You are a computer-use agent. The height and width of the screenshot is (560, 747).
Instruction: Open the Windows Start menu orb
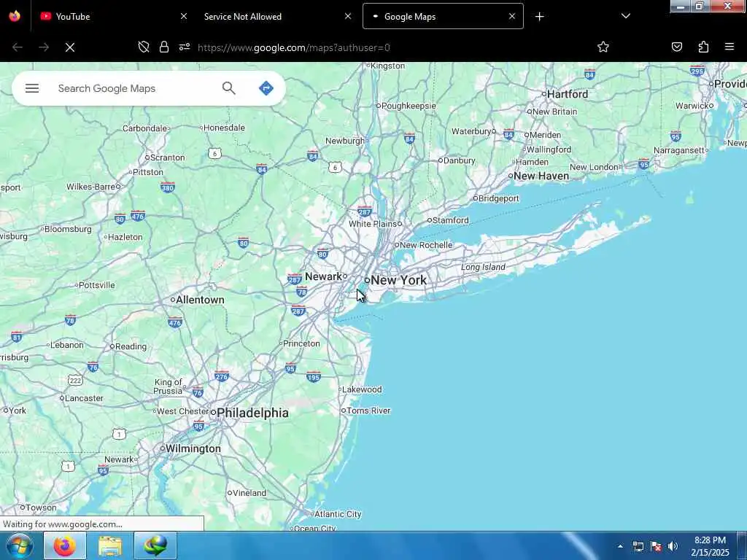[20, 545]
